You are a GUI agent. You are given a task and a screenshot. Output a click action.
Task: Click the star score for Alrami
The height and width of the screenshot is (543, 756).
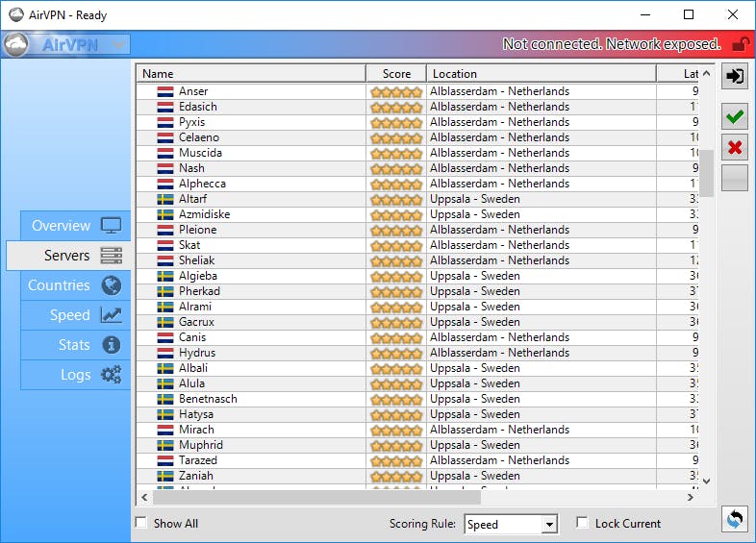coord(396,308)
